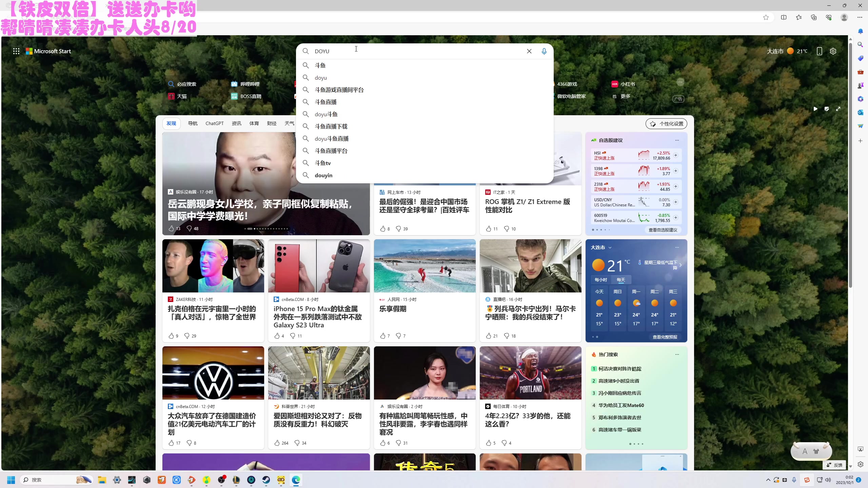
Task: Open Steam from the taskbar
Action: (266, 480)
